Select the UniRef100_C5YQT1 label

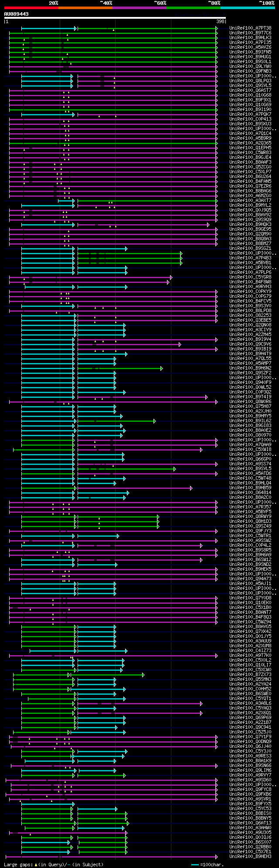click(250, 698)
